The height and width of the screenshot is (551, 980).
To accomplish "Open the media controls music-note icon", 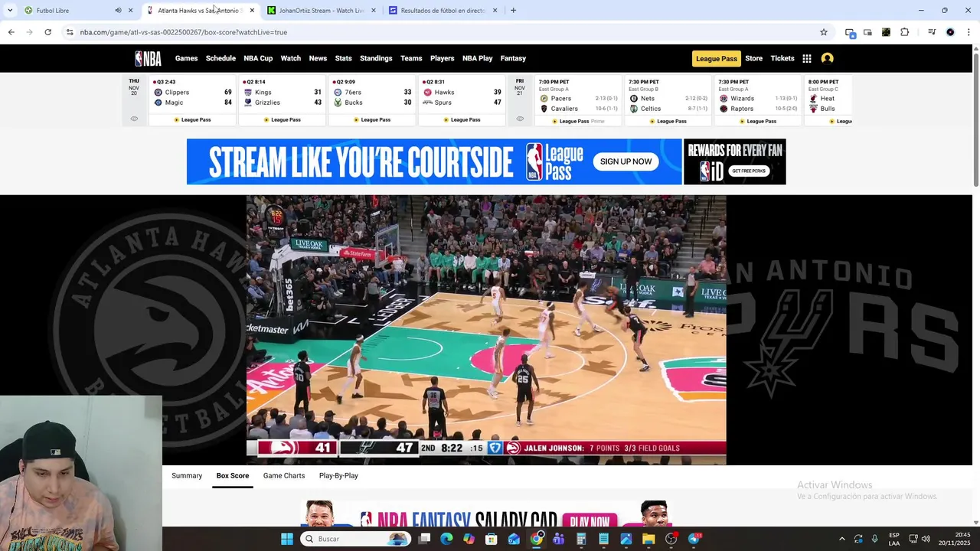I will point(932,32).
